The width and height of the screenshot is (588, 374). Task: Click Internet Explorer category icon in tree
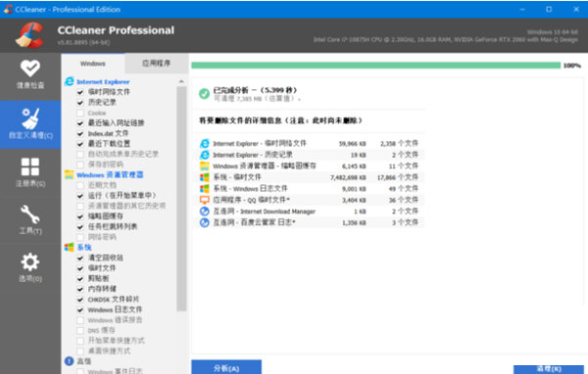click(69, 81)
